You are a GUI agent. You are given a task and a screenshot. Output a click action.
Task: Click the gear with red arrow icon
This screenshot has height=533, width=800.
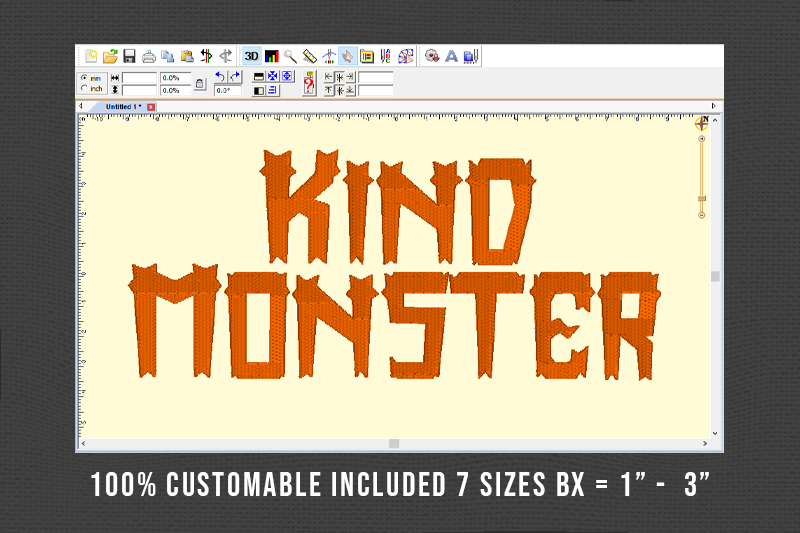432,56
